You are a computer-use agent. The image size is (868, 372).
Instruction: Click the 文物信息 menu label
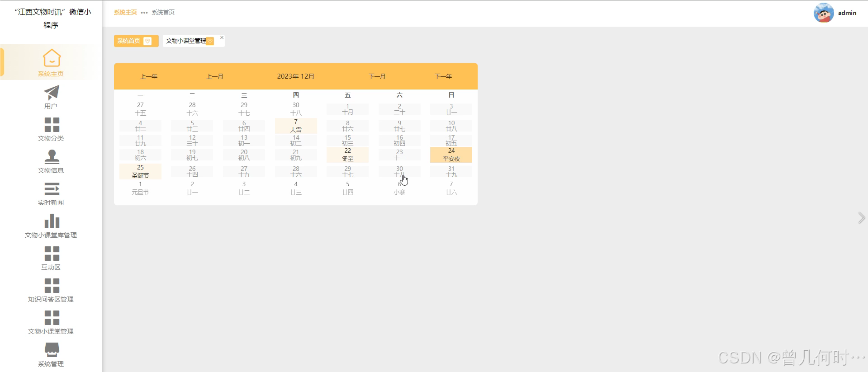51,170
